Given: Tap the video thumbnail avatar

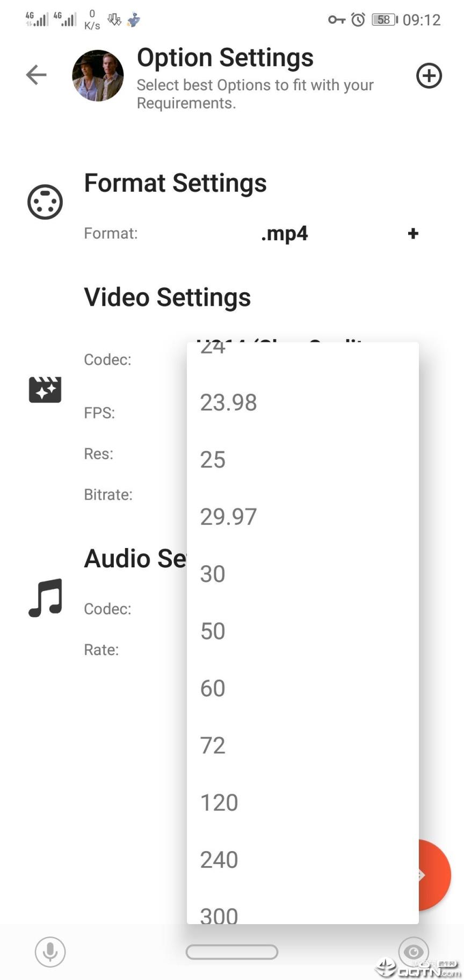Looking at the screenshot, I should click(x=98, y=76).
